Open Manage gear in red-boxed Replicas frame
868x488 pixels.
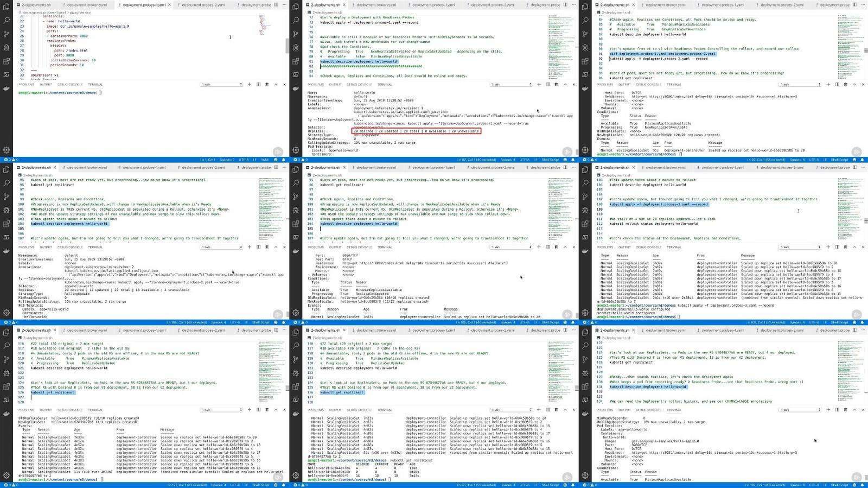[296, 150]
